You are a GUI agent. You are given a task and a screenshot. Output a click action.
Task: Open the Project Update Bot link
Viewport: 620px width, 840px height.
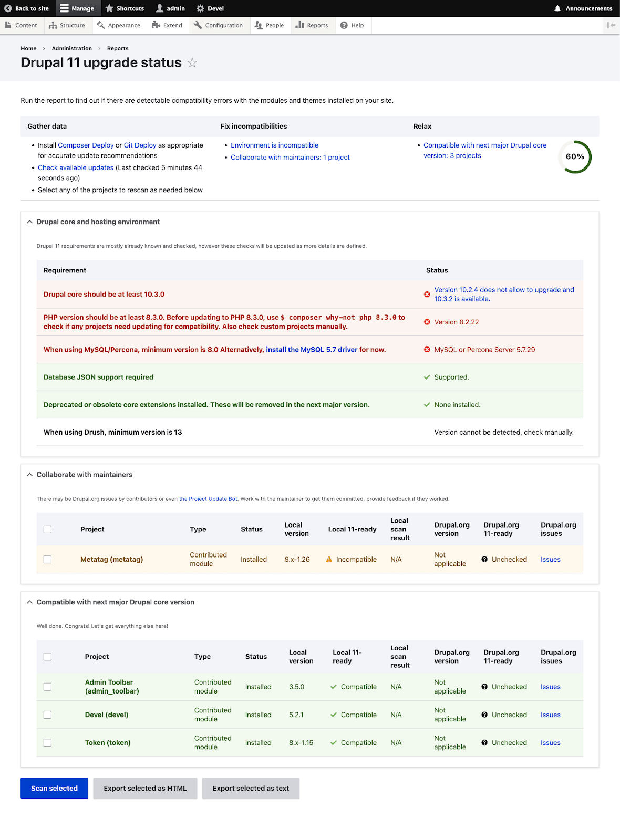[x=208, y=499]
